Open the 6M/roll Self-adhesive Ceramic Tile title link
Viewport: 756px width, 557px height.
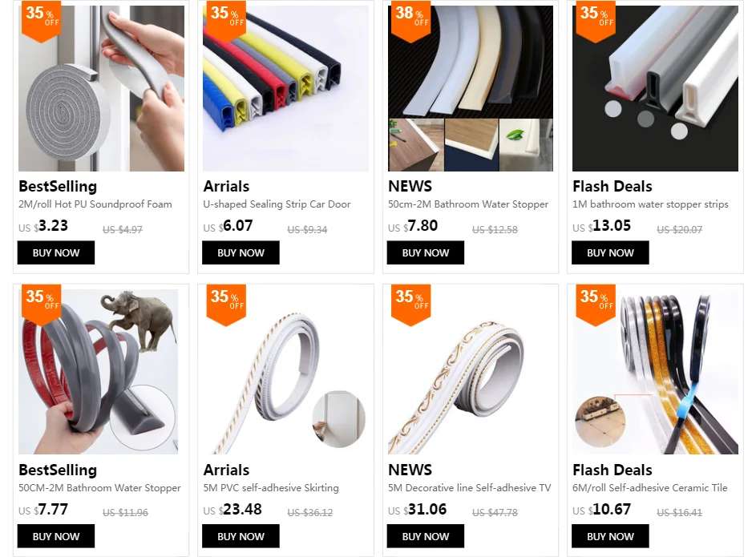click(650, 487)
